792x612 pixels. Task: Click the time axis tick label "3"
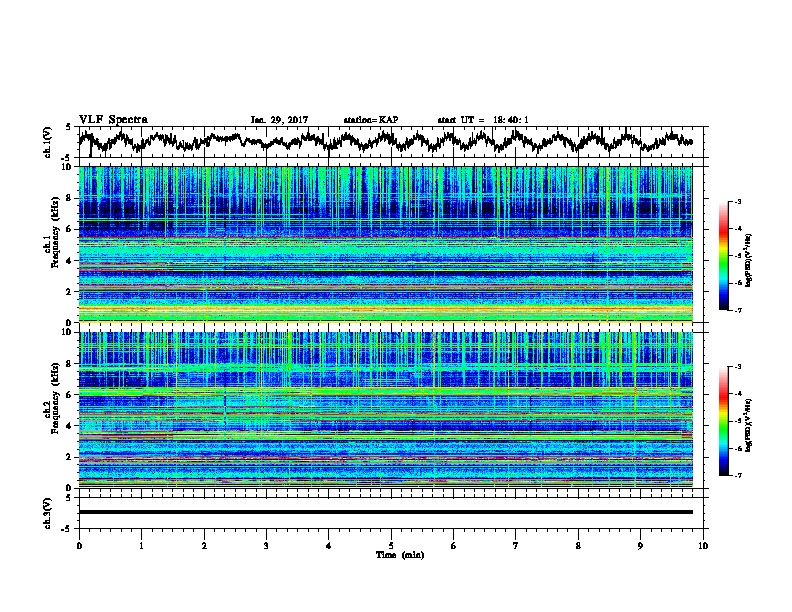coord(266,546)
